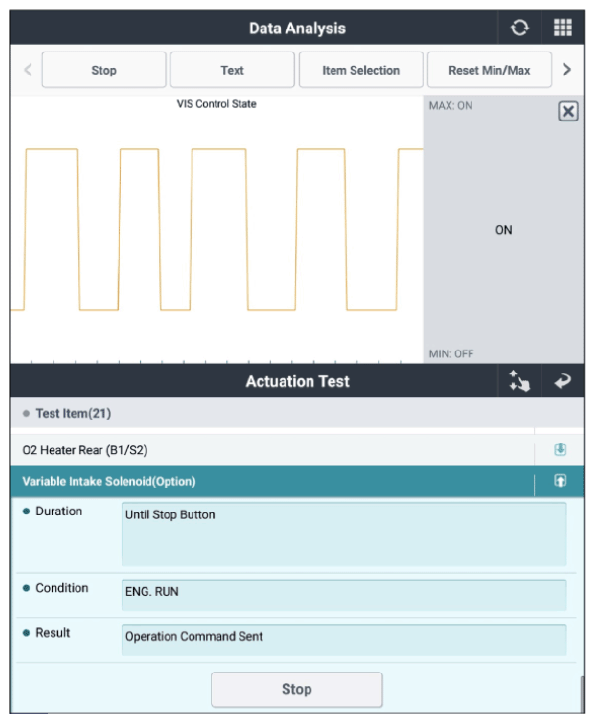Show next toolbar buttons with right chevron
The width and height of the screenshot is (595, 723).
(x=567, y=70)
